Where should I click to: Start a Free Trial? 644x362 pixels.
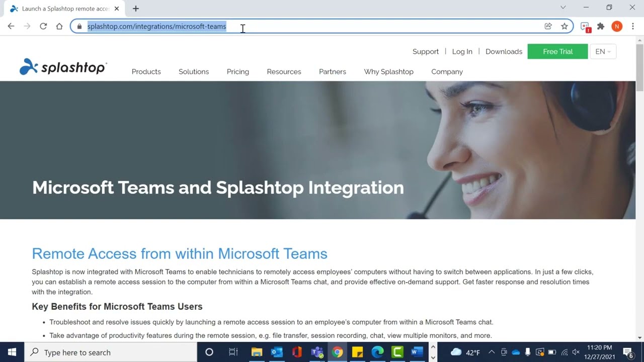(557, 51)
